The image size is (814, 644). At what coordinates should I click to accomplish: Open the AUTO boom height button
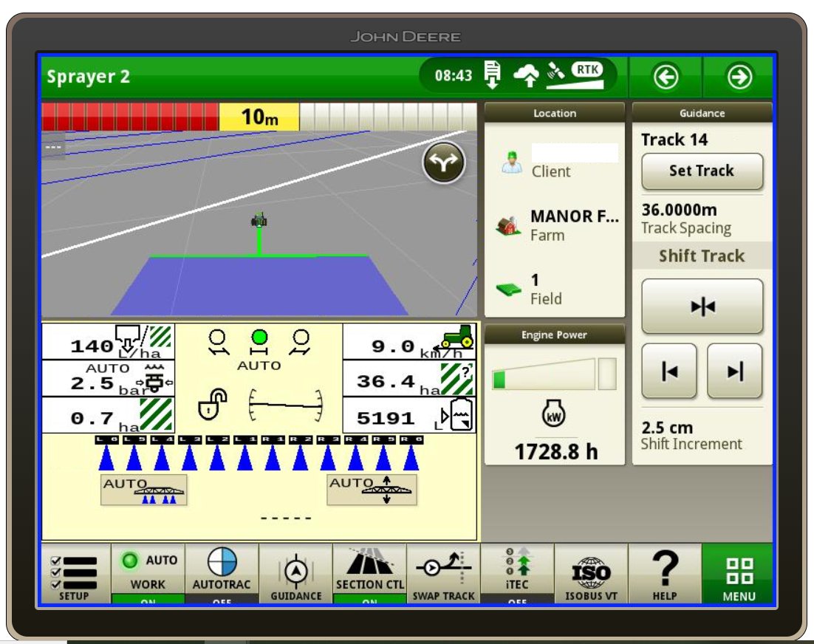[372, 490]
